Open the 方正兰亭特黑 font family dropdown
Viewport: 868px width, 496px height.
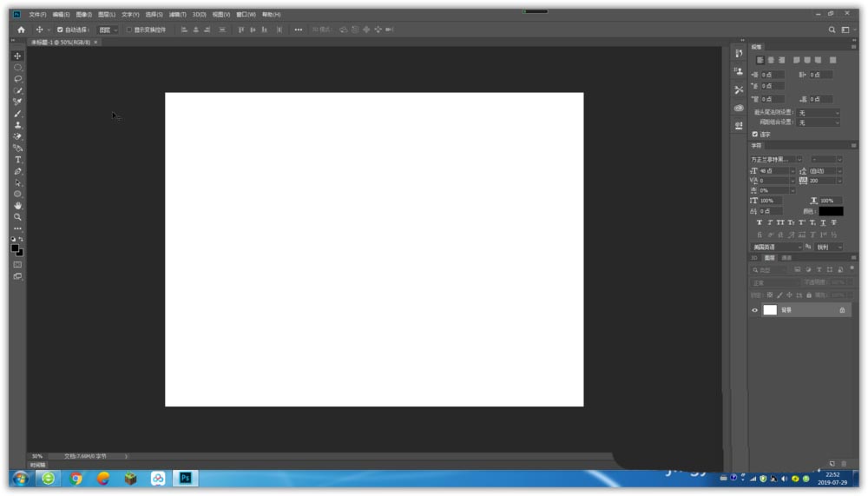tap(777, 160)
